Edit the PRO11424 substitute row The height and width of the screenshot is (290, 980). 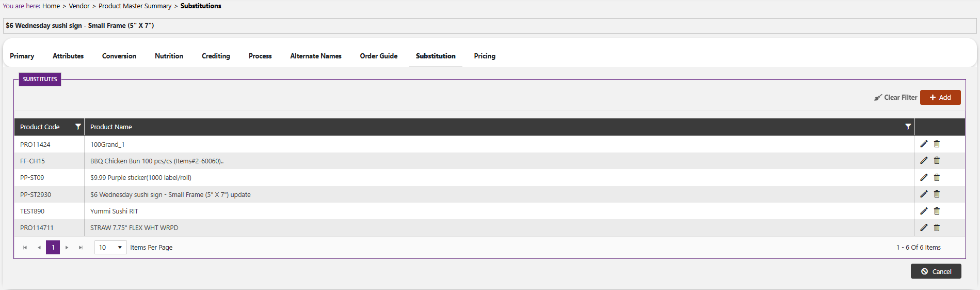pos(924,144)
